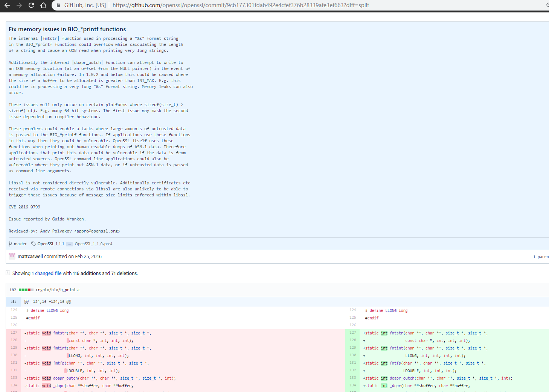Viewport: 549px width, 392px height.
Task: Click '#endif' on new line 125
Action: [x=372, y=318]
